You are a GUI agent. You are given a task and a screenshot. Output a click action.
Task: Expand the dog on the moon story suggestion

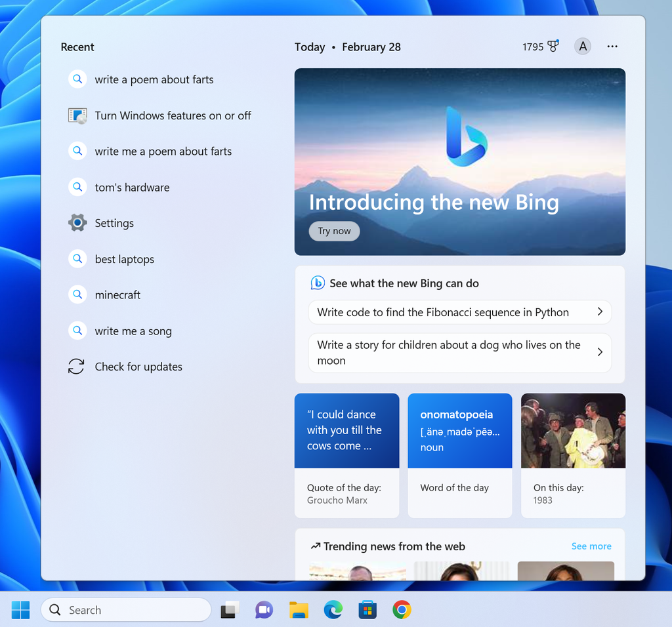coord(598,352)
